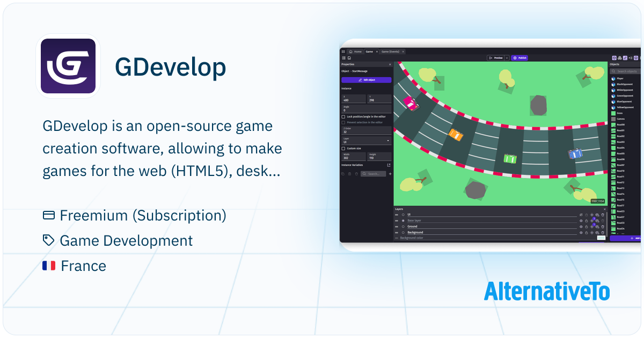Click the AlternativeTo logo link
This screenshot has width=644, height=338.
click(x=547, y=291)
